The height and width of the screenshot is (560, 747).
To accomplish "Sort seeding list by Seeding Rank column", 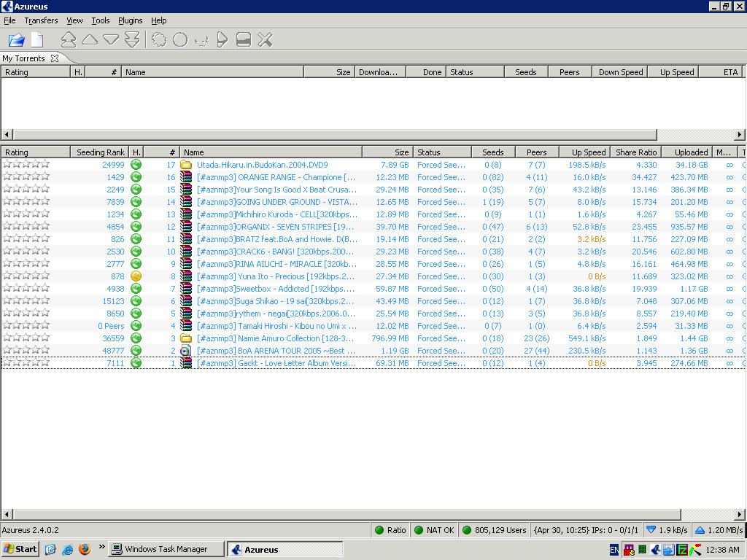I will pyautogui.click(x=100, y=152).
